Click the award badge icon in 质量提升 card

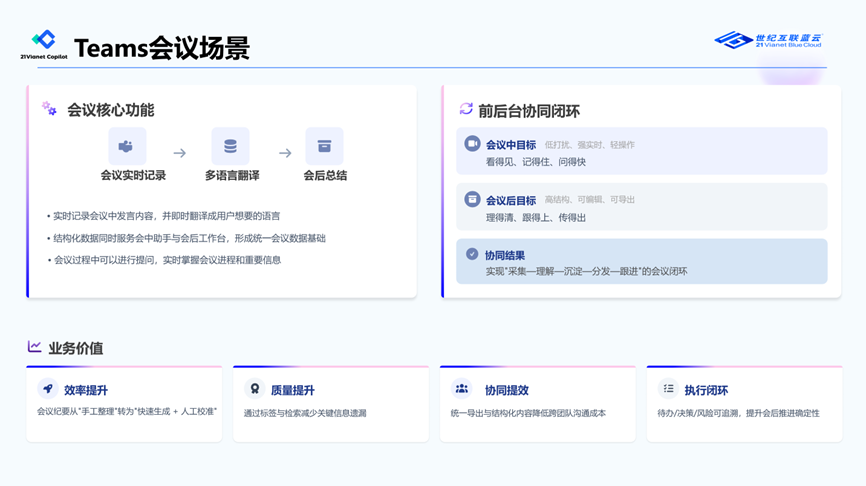tap(254, 389)
